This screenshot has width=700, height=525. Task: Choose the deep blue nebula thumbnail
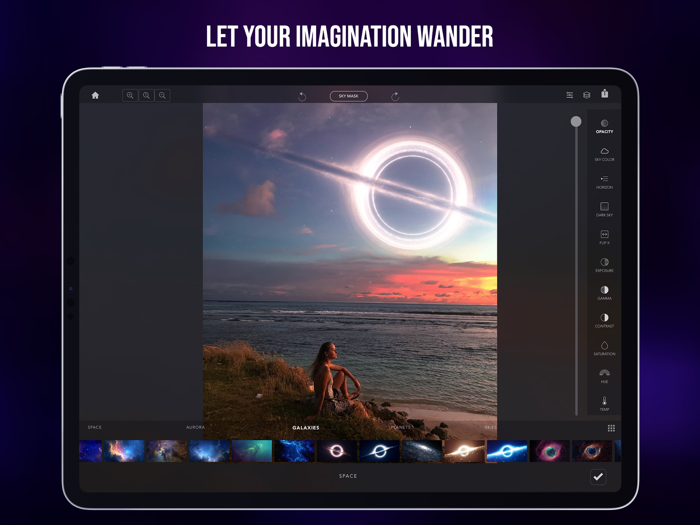point(295,451)
